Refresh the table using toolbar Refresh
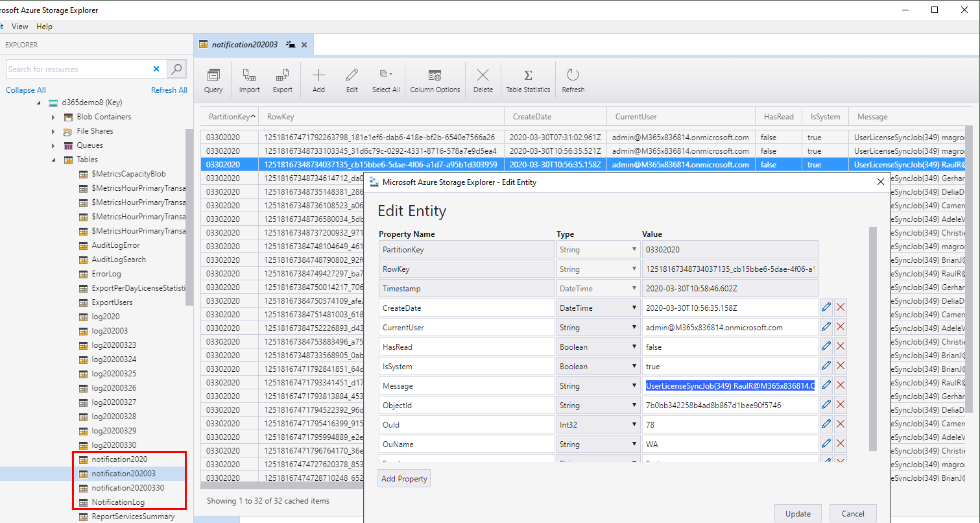 coord(573,80)
